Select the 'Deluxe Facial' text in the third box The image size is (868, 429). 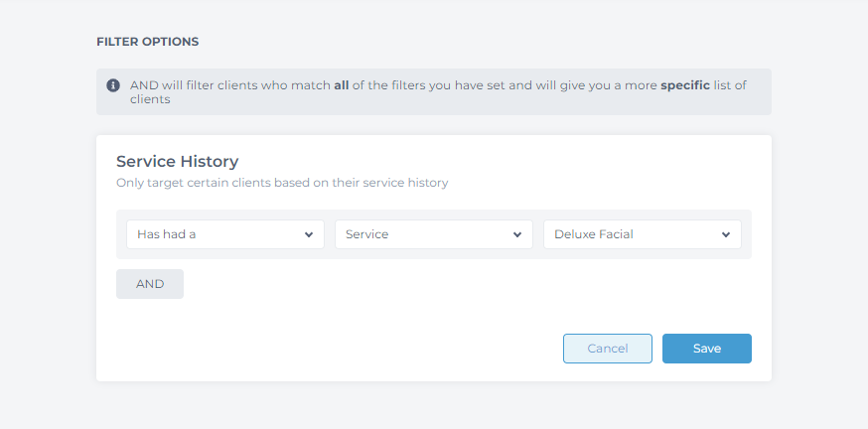point(594,234)
